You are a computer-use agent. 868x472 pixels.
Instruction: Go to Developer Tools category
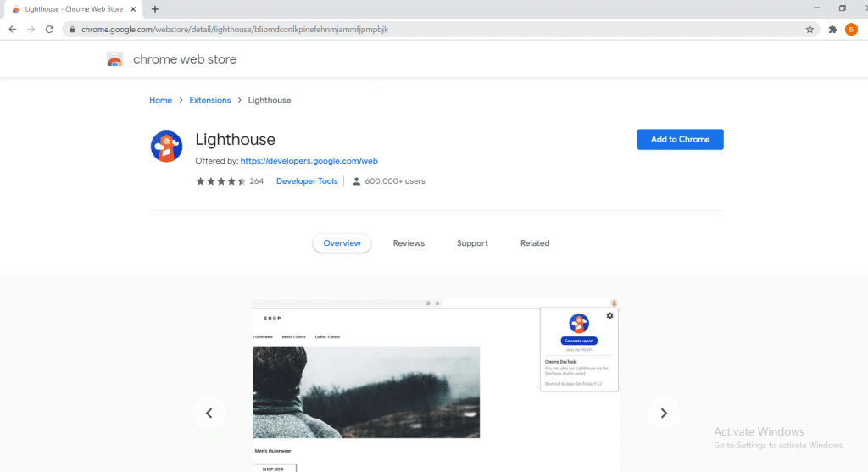(307, 181)
